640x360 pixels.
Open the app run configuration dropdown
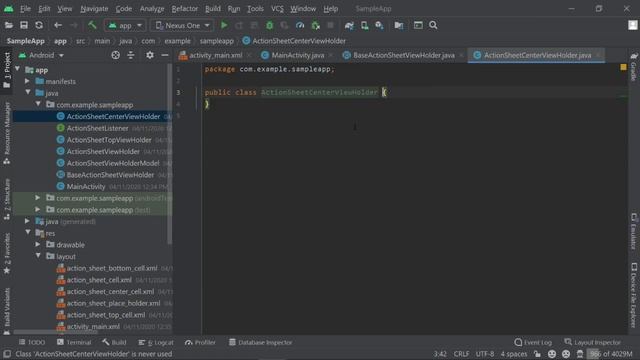click(124, 25)
